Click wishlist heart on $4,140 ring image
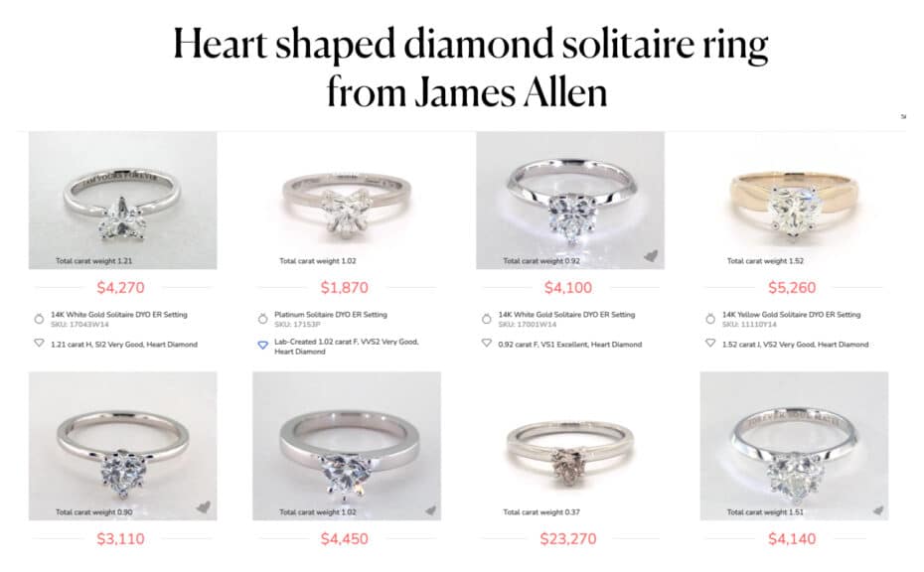This screenshot has width=924, height=572. [x=878, y=509]
